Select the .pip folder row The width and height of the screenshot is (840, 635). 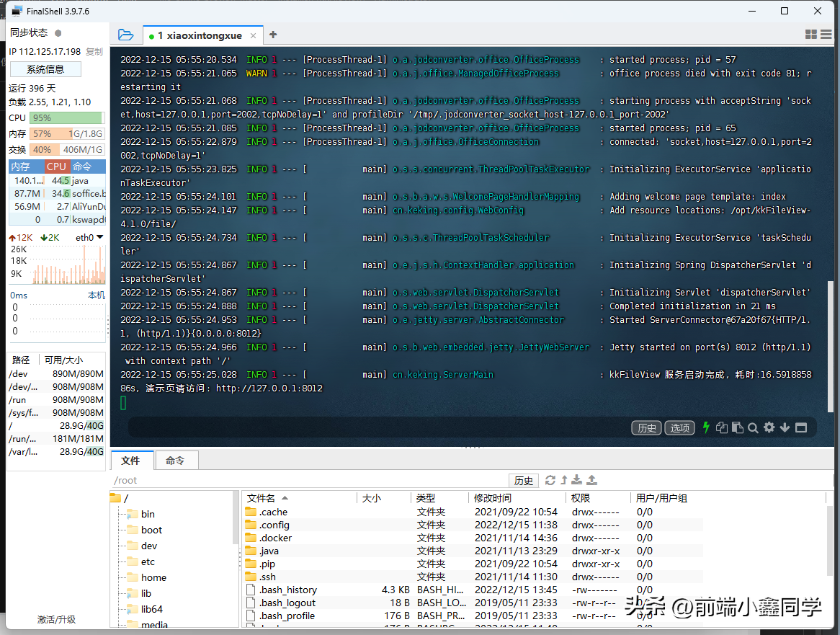click(x=473, y=564)
